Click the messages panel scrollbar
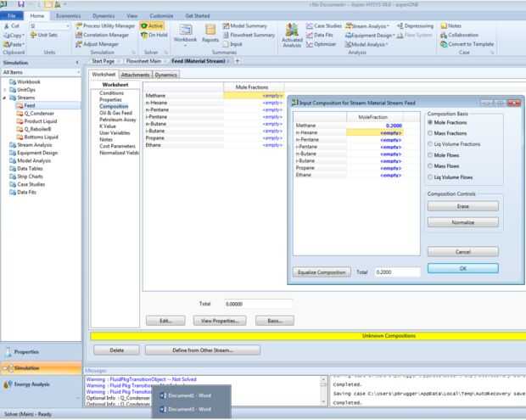 pos(323,391)
